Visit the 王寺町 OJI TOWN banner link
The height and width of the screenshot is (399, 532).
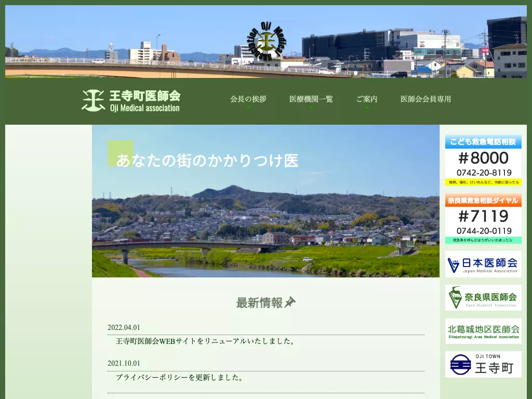(483, 364)
